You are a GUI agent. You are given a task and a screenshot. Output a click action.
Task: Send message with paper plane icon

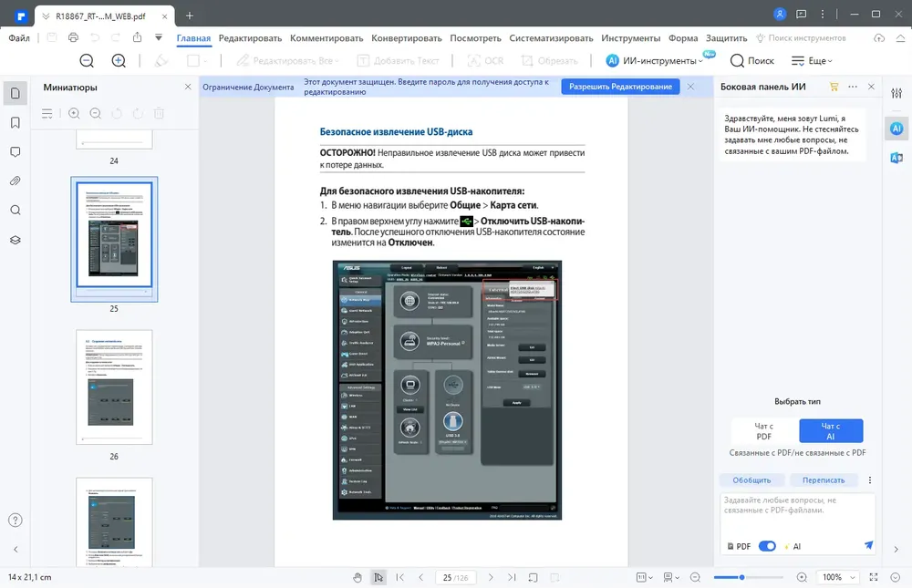click(x=868, y=545)
